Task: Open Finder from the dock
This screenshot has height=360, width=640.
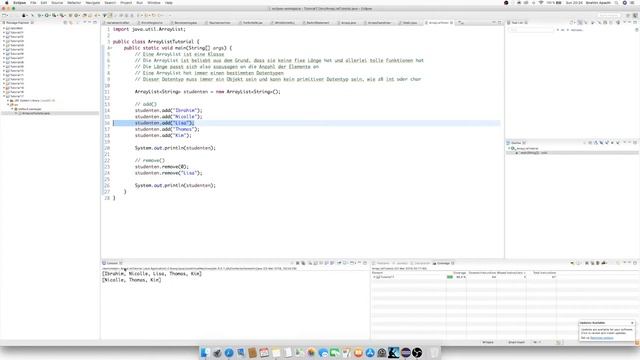Action: (x=205, y=352)
